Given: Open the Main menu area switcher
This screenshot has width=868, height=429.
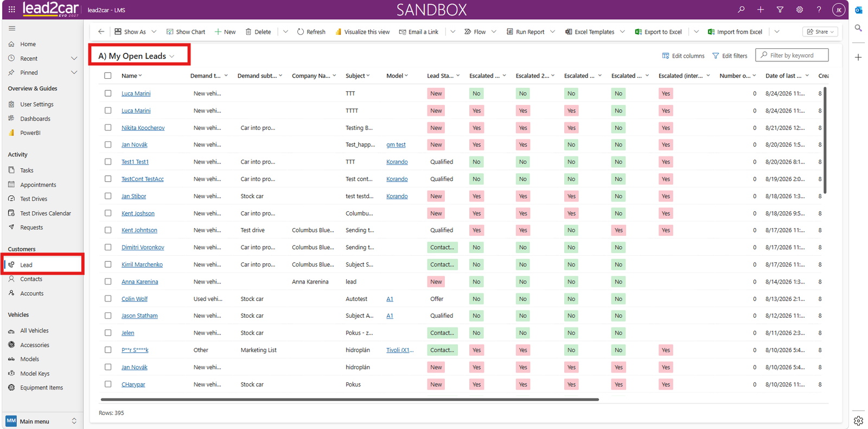Looking at the screenshot, I should click(x=42, y=421).
